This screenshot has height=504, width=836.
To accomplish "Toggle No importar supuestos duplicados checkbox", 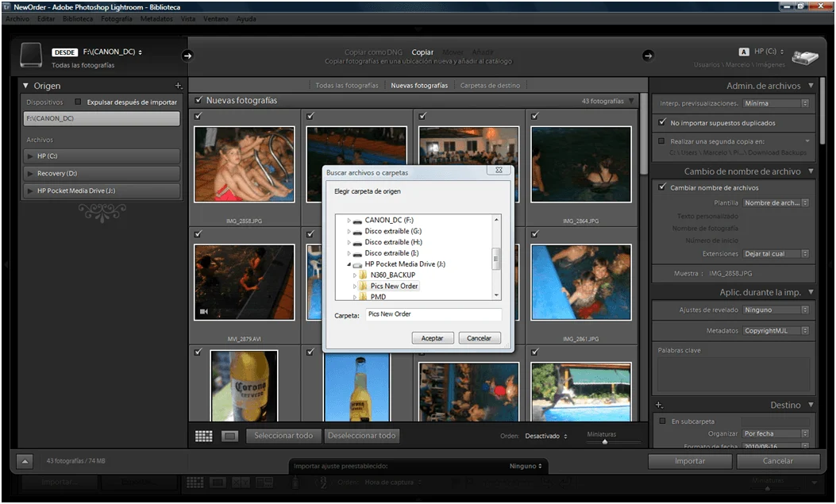I will [x=661, y=122].
